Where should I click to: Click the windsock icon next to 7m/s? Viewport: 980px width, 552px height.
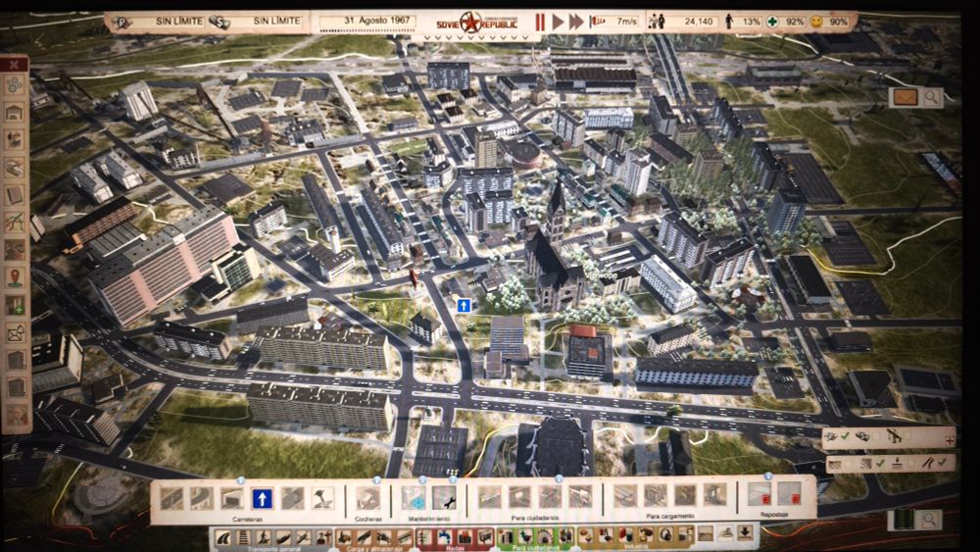tap(598, 22)
